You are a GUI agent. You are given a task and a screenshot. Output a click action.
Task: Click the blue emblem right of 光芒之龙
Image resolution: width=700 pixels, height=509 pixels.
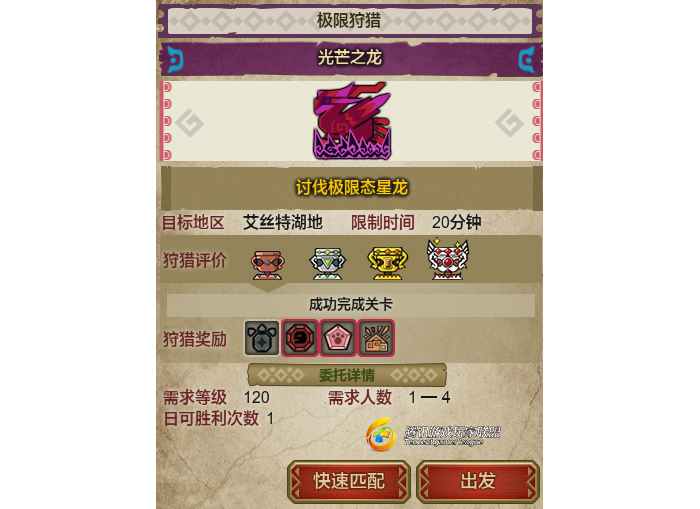[x=527, y=59]
